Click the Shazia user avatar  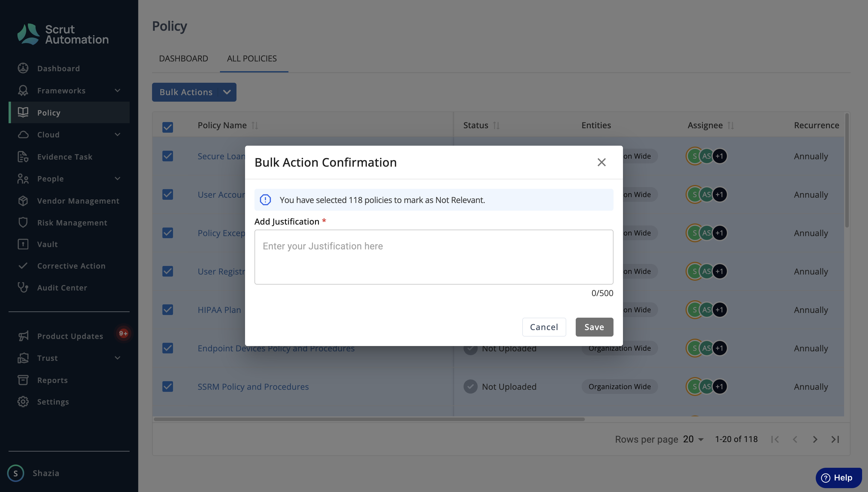pos(16,473)
